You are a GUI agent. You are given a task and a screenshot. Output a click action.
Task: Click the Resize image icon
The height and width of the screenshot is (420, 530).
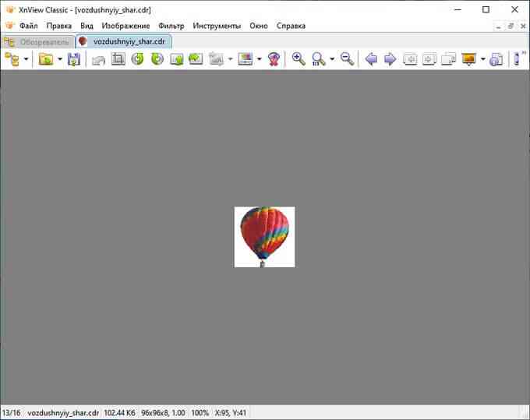(176, 59)
